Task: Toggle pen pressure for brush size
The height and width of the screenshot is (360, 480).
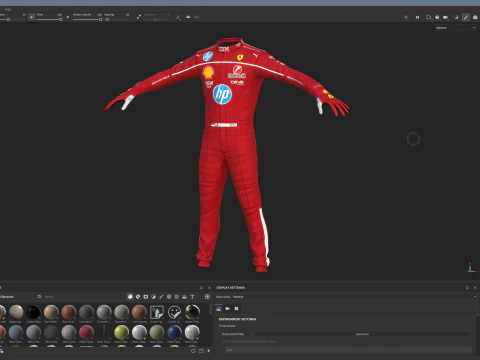Action: pyautogui.click(x=31, y=16)
